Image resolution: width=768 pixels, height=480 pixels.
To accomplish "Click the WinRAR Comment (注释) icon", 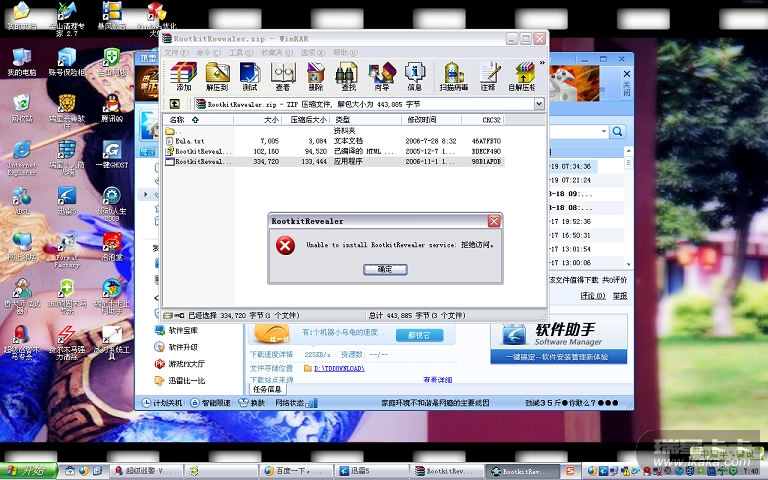I will pos(488,77).
